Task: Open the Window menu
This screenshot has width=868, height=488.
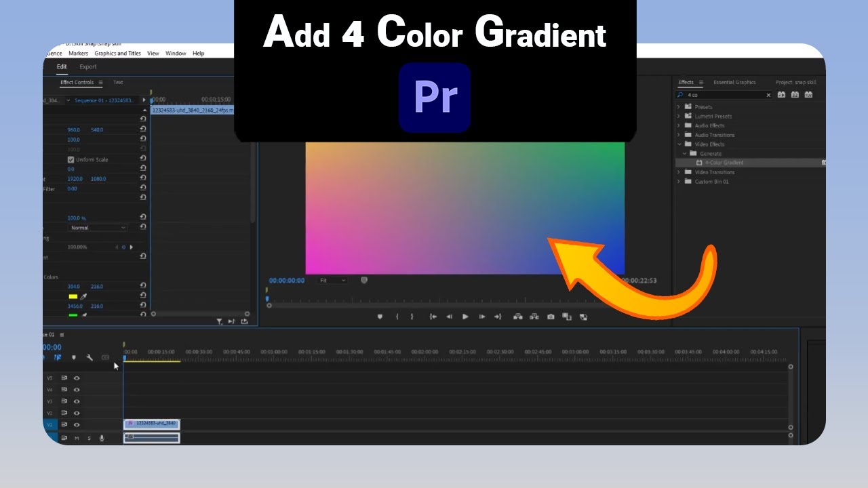Action: [x=176, y=53]
